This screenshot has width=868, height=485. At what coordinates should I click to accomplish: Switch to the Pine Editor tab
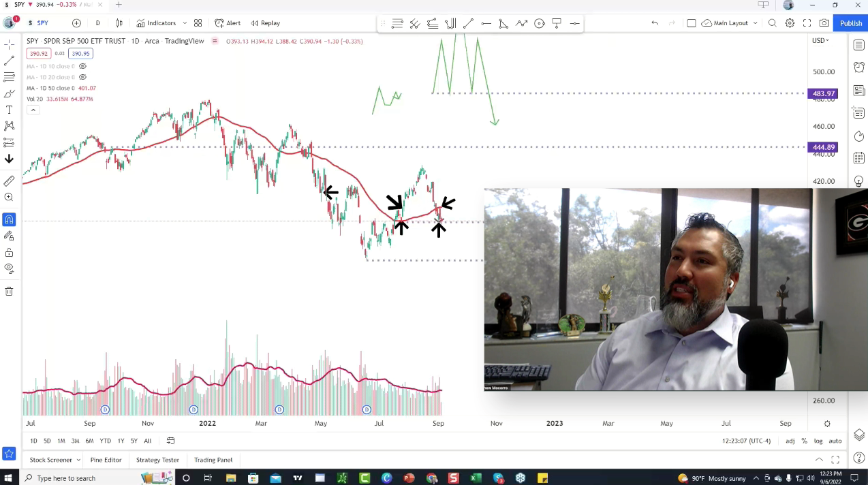pyautogui.click(x=106, y=460)
